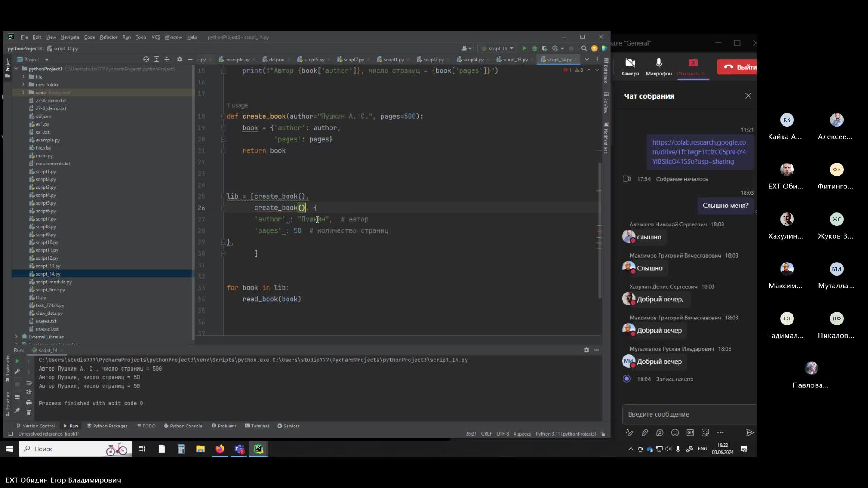Image resolution: width=868 pixels, height=488 pixels.
Task: Open Problems tool window
Action: (x=224, y=426)
